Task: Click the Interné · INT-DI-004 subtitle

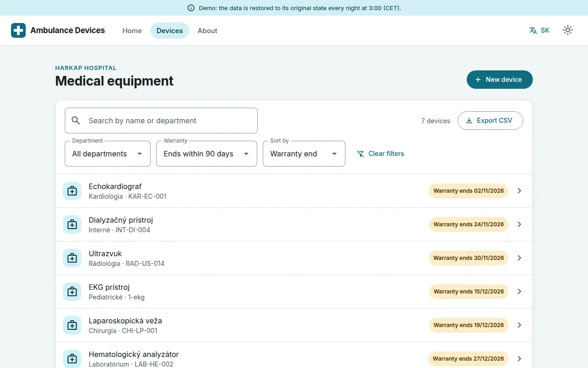Action: (119, 230)
